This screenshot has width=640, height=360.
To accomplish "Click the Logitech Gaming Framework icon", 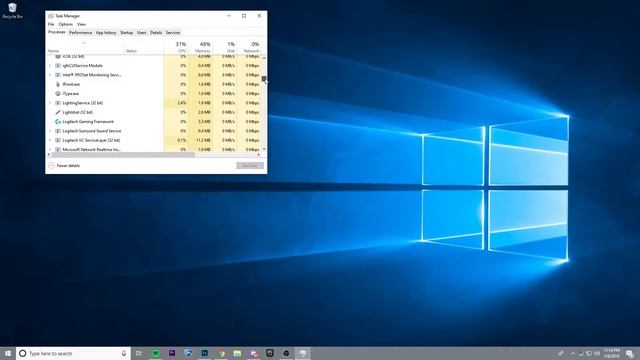I will 58,122.
